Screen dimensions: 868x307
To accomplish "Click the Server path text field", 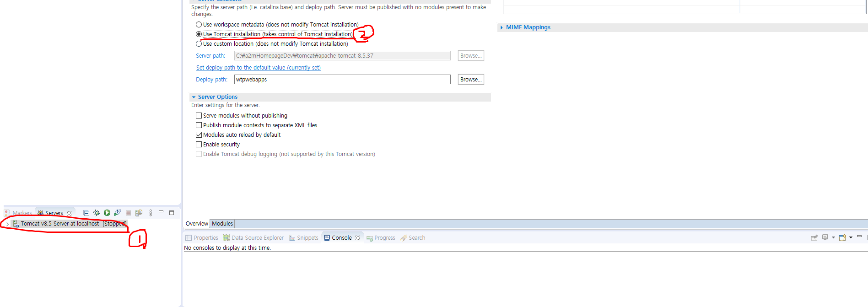I will coord(342,56).
